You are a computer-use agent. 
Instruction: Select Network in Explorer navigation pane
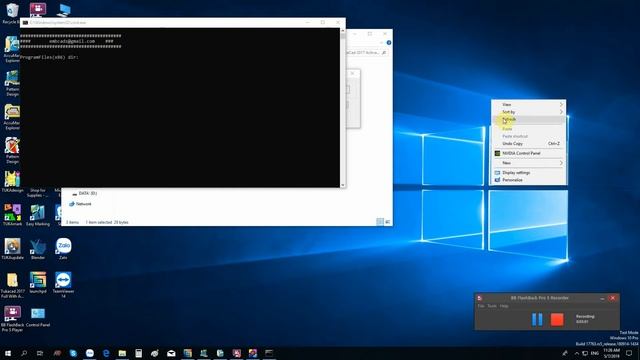tap(80, 204)
